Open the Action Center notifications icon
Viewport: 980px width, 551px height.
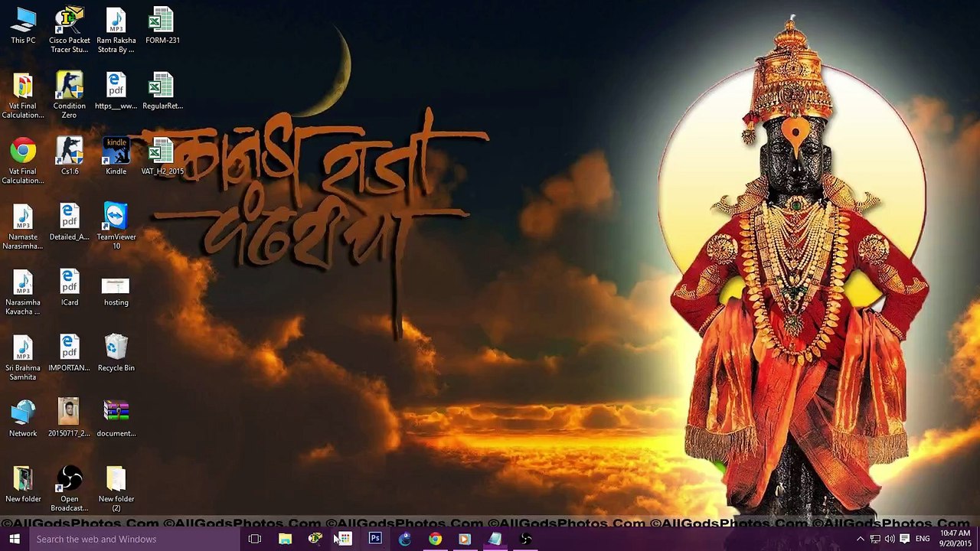point(904,539)
